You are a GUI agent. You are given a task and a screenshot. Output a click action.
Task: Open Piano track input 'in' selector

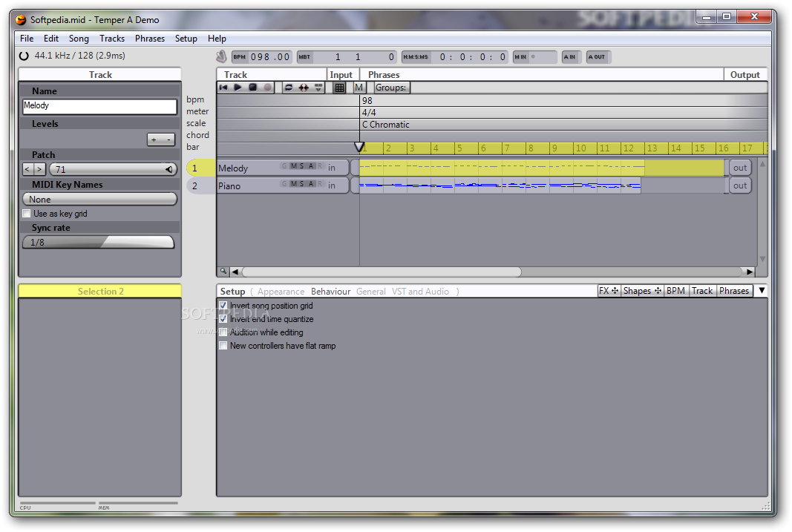tap(331, 185)
